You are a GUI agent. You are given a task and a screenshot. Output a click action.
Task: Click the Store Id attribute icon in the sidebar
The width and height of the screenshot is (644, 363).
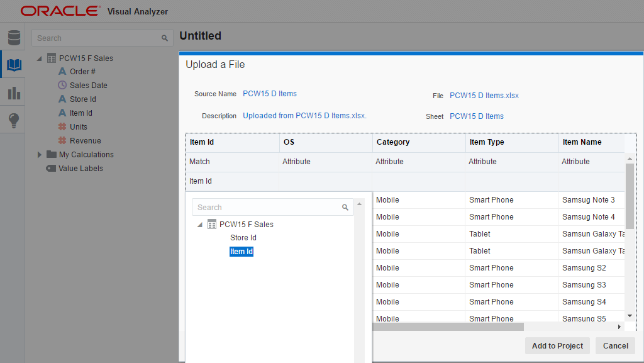tap(62, 99)
